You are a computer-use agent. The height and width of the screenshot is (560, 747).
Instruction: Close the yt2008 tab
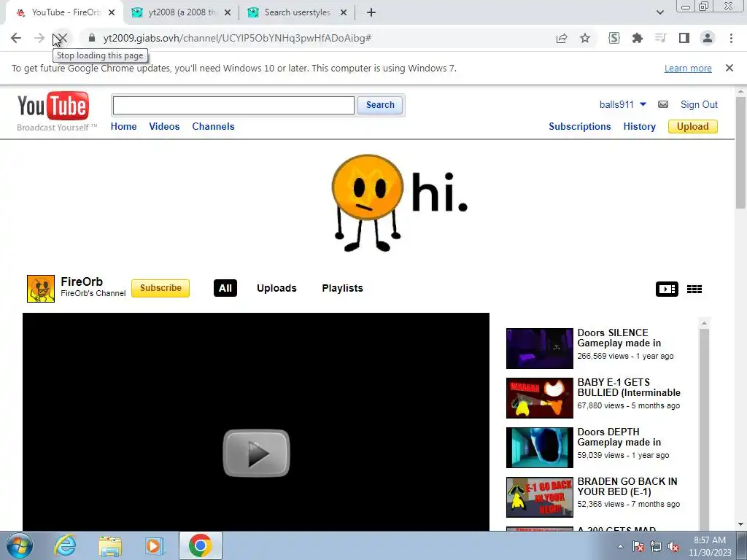(x=228, y=12)
